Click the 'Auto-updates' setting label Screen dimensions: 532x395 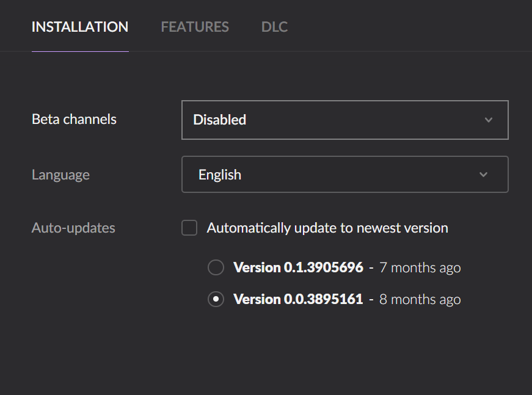(x=73, y=228)
